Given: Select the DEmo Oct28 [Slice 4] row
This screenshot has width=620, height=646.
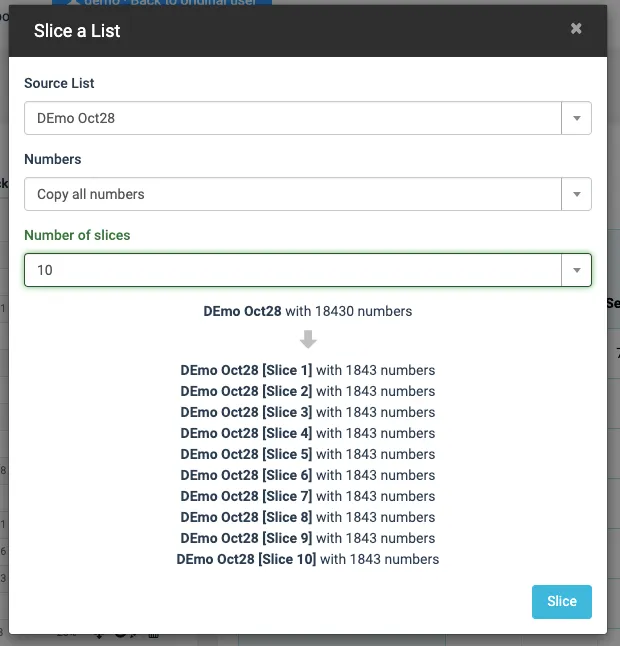Looking at the screenshot, I should [x=308, y=433].
